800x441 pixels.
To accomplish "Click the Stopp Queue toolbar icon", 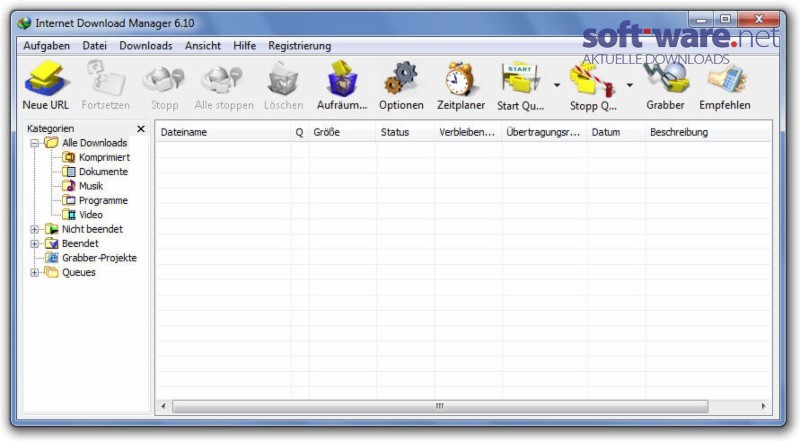I will click(592, 79).
